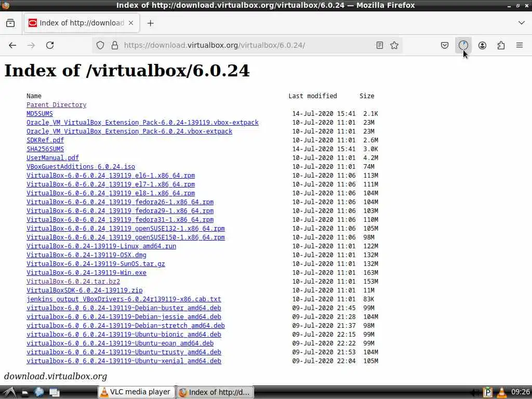This screenshot has width=532, height=399.
Task: Download the fedora26 rpm package
Action: click(x=120, y=202)
